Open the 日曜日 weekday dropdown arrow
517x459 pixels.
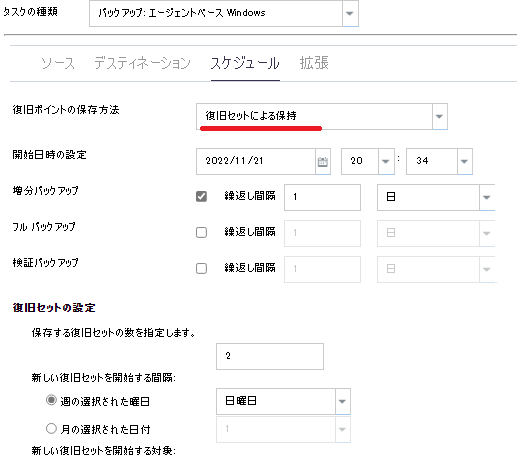[x=342, y=401]
